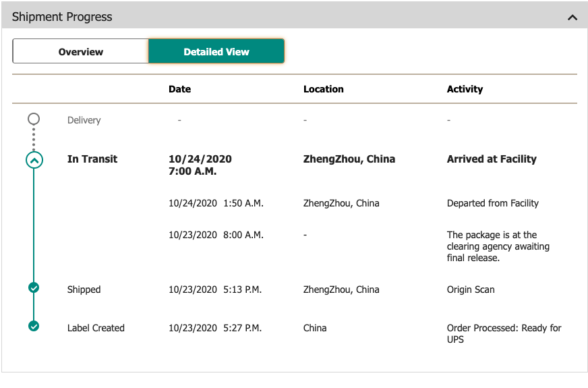Click the Shipped status label
The image size is (588, 388).
pos(84,289)
